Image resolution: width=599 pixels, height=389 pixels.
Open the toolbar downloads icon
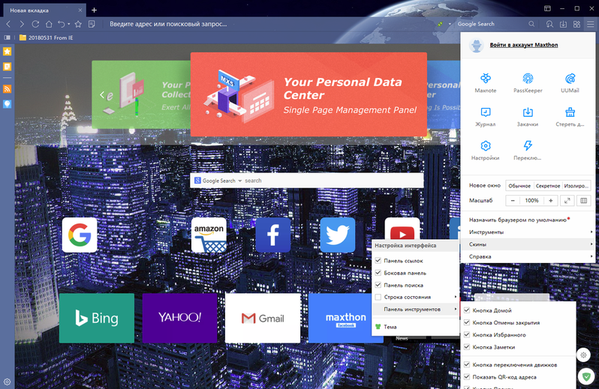click(563, 24)
